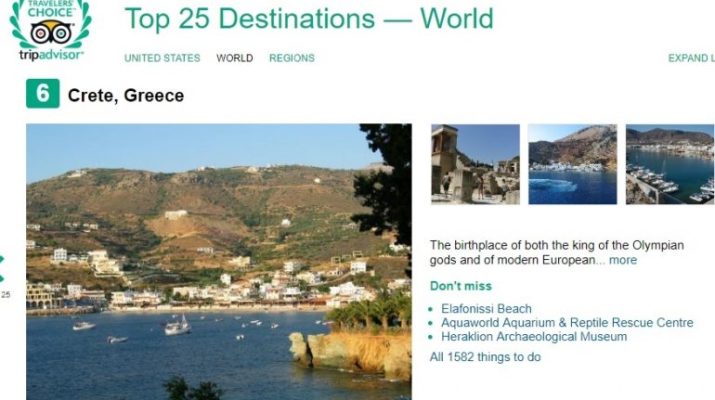Open the mountain harbor thumbnail photo
715x400 pixels.
click(572, 164)
